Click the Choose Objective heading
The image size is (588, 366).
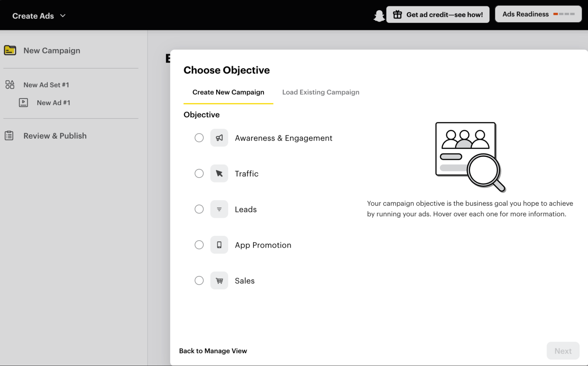click(226, 70)
